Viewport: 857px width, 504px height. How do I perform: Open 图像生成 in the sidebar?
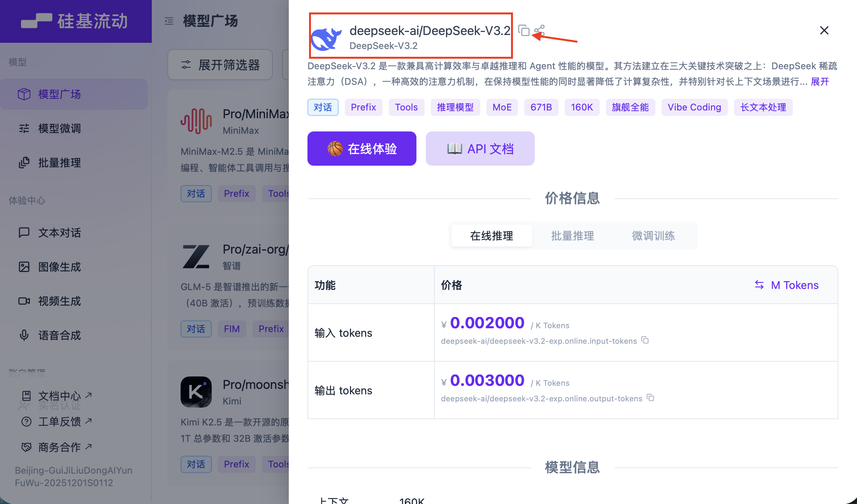pyautogui.click(x=74, y=267)
